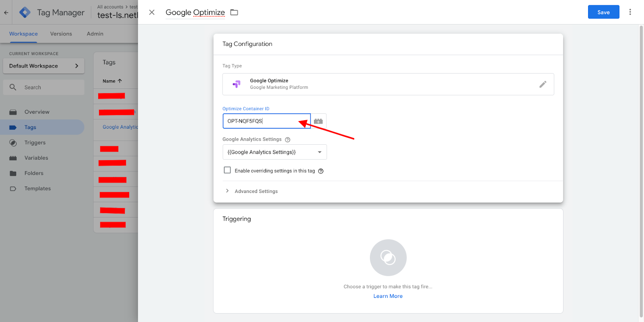Open the Google Analytics tag link
The height and width of the screenshot is (322, 644).
[x=120, y=127]
